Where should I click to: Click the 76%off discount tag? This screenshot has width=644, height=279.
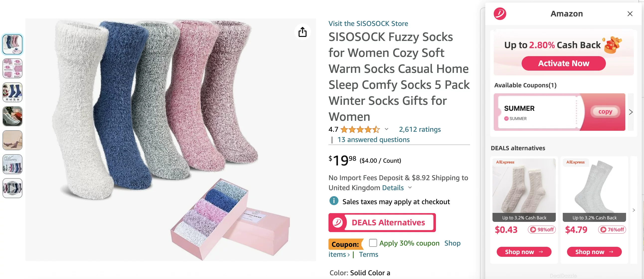click(x=612, y=229)
